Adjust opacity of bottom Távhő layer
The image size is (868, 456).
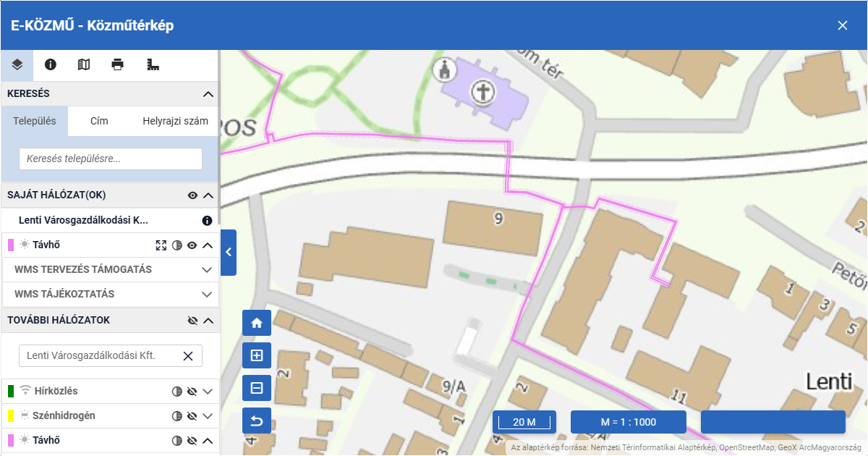(x=176, y=440)
